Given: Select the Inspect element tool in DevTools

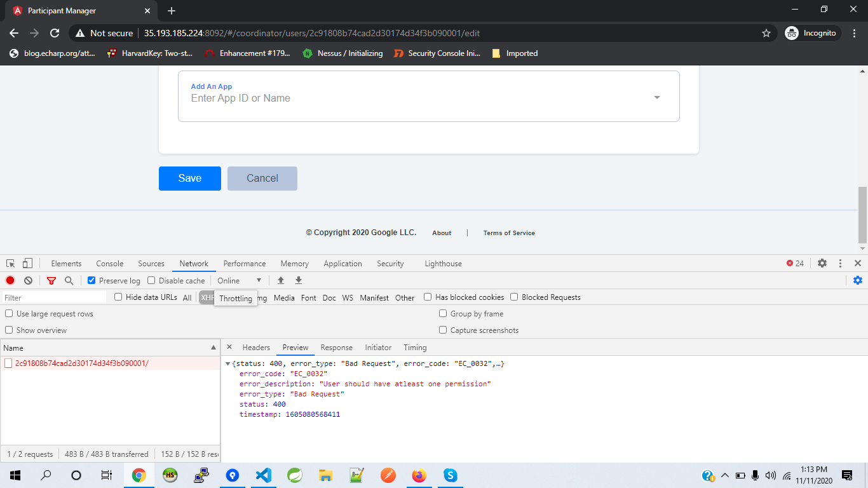Looking at the screenshot, I should point(10,263).
